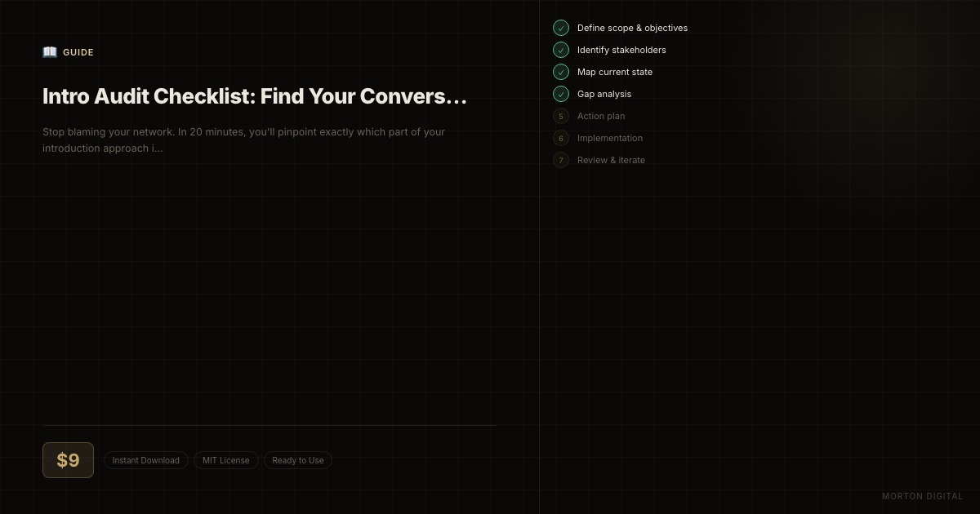
Task: Click step 7 circle for Review & iterate
Action: [x=561, y=160]
